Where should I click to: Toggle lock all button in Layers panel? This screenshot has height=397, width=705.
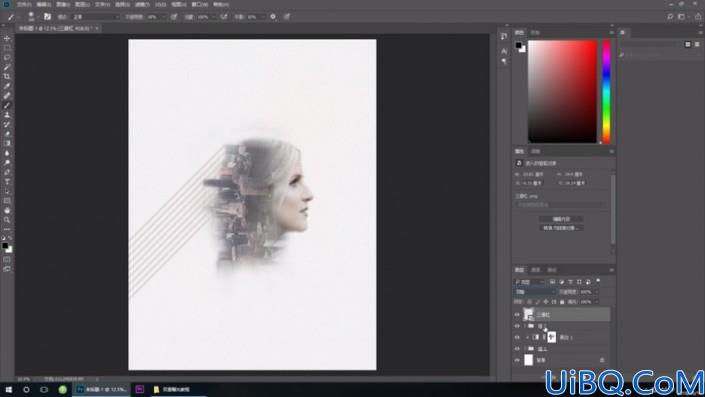coord(562,302)
